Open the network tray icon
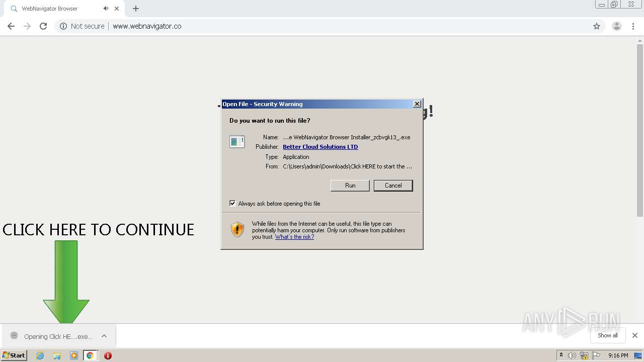The width and height of the screenshot is (644, 362). point(584,355)
